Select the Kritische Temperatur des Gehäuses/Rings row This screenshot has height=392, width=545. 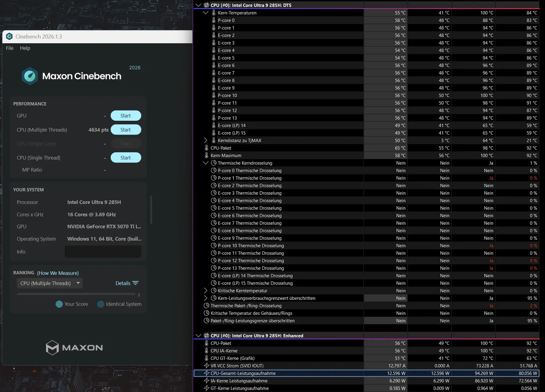click(x=366, y=313)
